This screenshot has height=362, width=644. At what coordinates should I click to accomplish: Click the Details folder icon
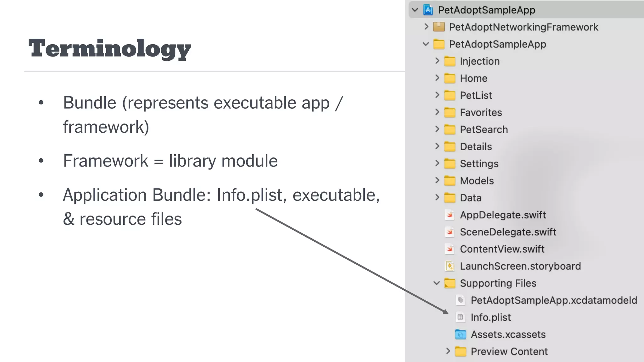pos(450,146)
